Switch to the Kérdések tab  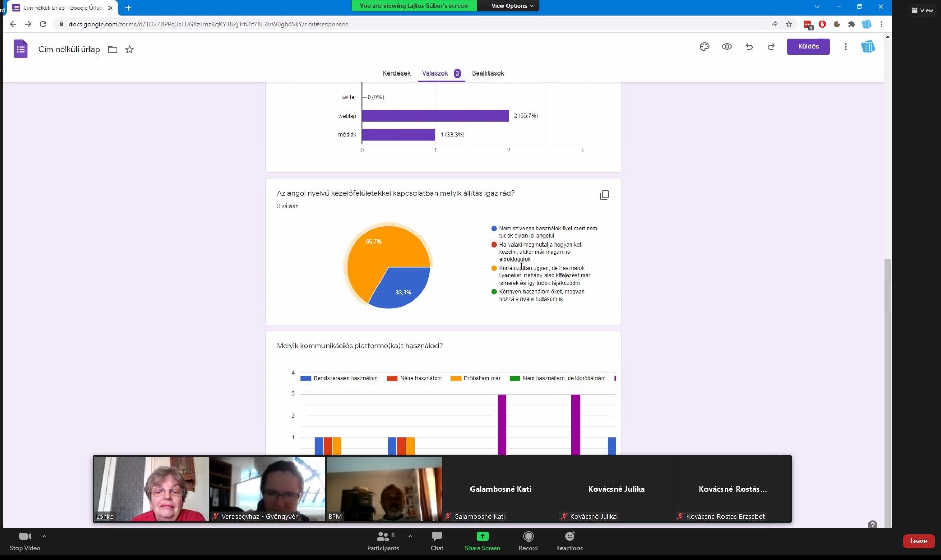click(396, 73)
